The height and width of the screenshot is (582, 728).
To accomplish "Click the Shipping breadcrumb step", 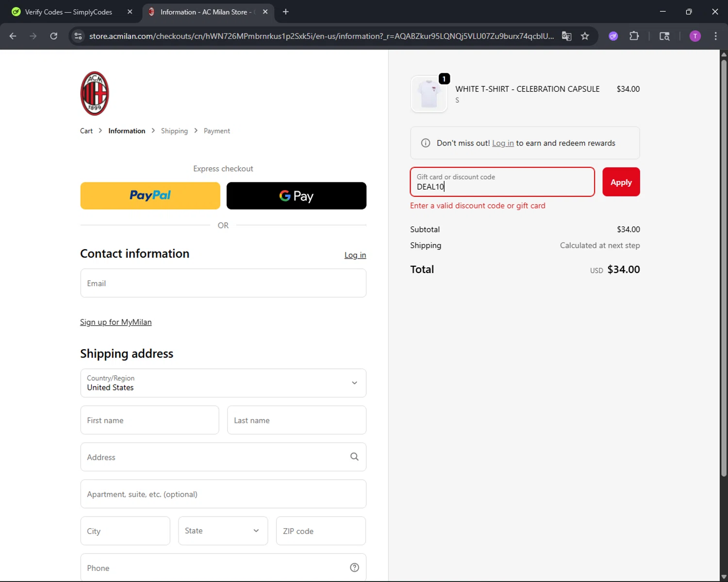I will click(x=174, y=131).
